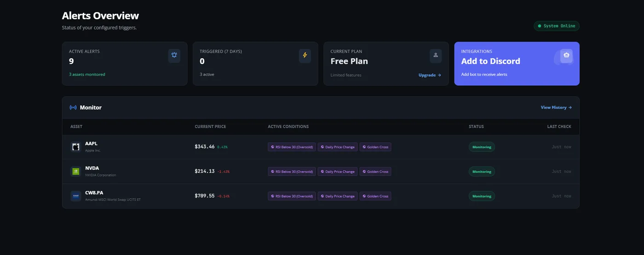The image size is (644, 255).
Task: Click the Monitoring status badge for CW8.PA
Action: [x=482, y=196]
